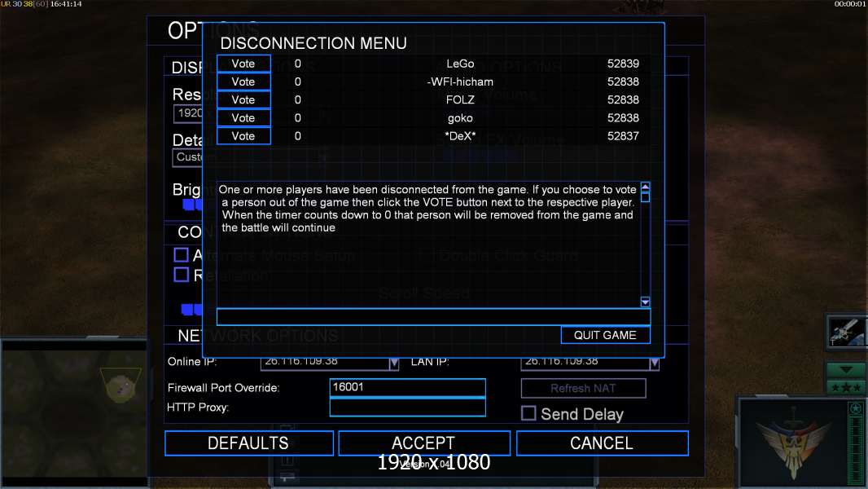
Task: Click the Brightness slider
Action: pos(193,205)
